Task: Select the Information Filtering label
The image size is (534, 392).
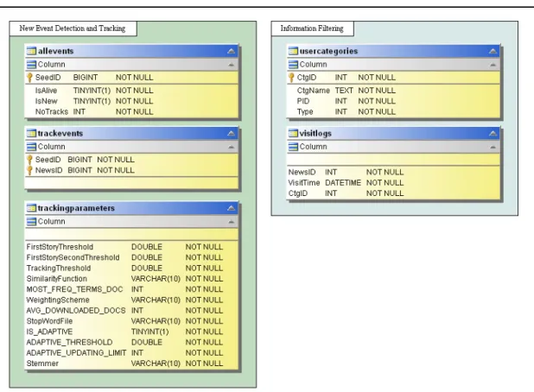Action: tap(312, 28)
